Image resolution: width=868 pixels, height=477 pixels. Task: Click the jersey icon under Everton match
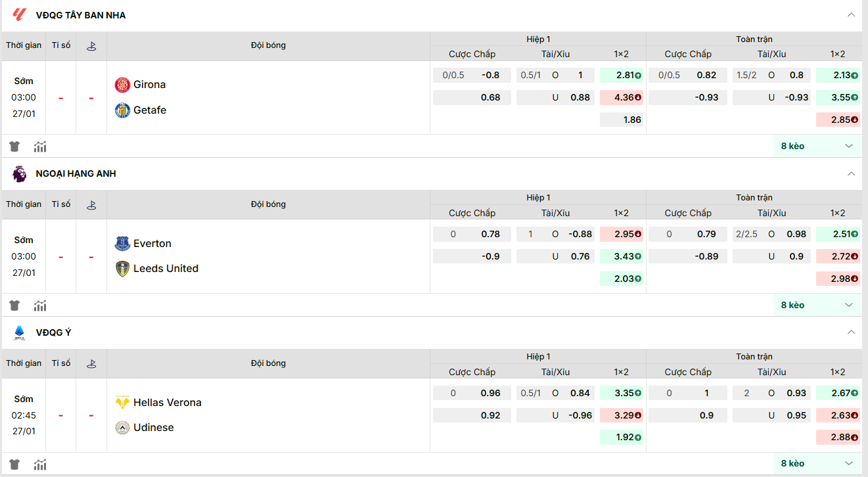point(14,306)
